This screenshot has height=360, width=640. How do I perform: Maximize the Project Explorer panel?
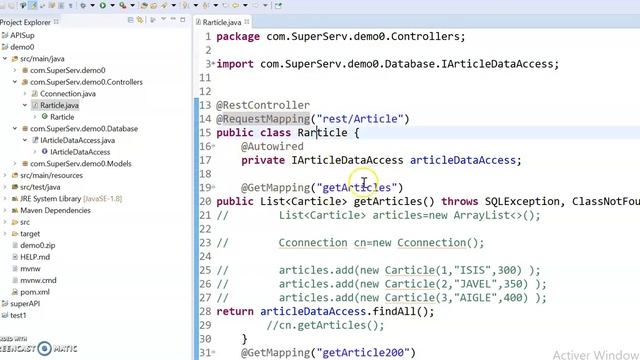[182, 20]
